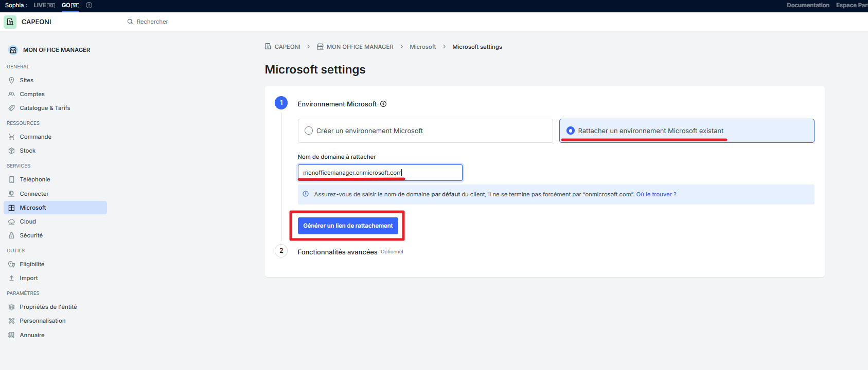Click the Sécurité padlock icon
The width and height of the screenshot is (868, 370).
[11, 235]
